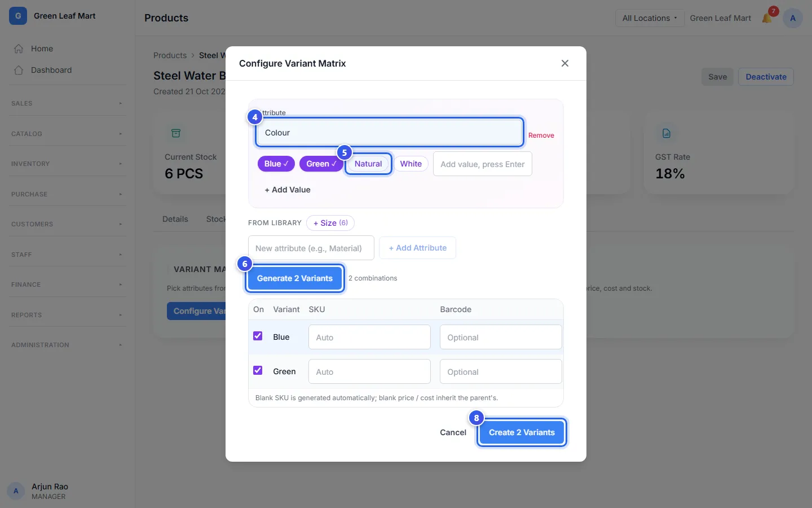Expand the Purchase sidebar section
Viewport: 812px width, 508px height.
[68, 194]
